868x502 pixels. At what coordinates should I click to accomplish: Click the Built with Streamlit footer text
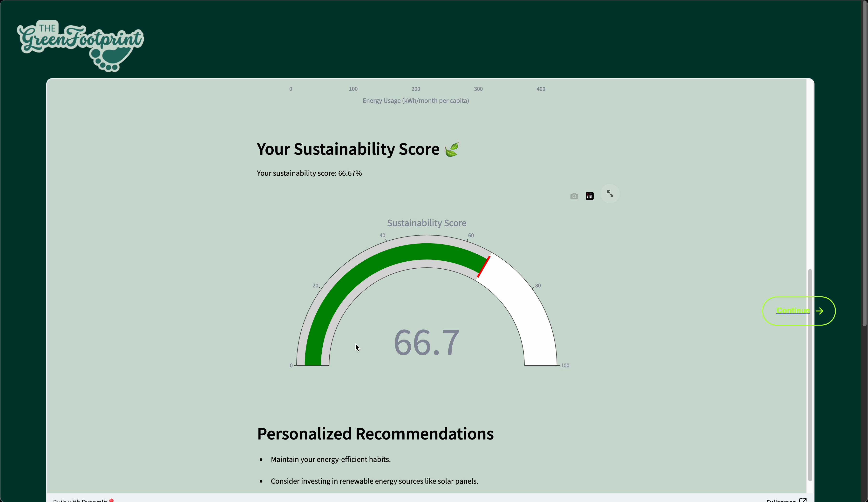coord(80,500)
